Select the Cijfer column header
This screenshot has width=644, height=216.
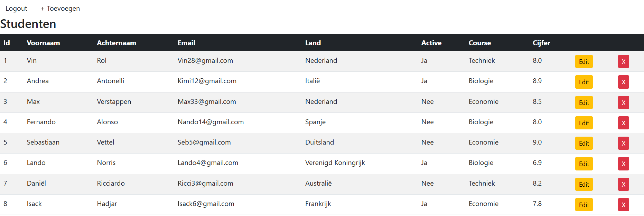pos(541,43)
